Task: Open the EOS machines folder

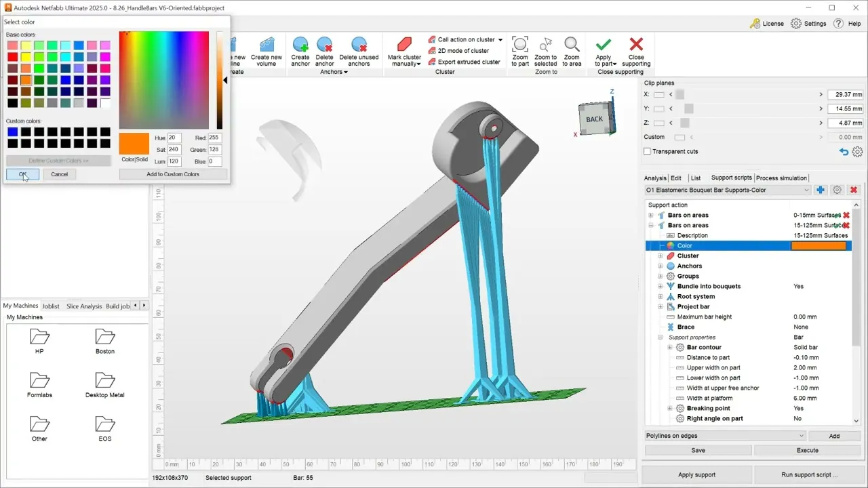Action: click(x=105, y=424)
